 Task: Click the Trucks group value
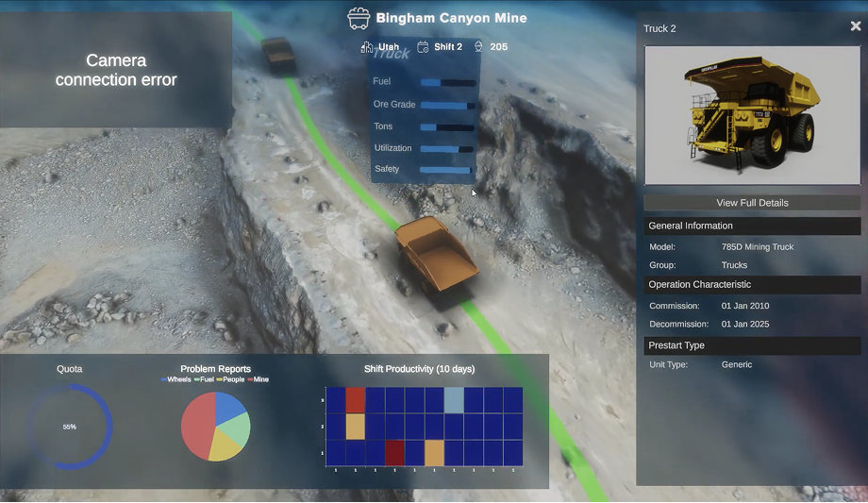[x=734, y=265]
